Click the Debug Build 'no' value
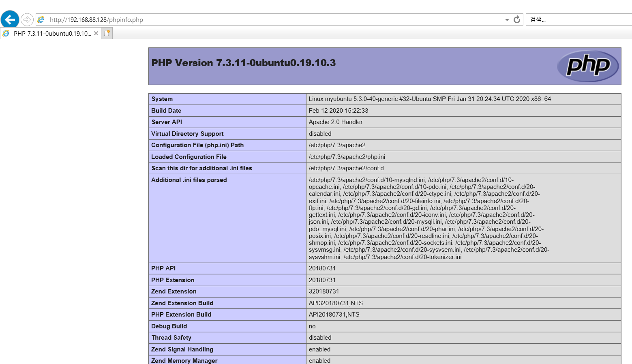Viewport: 632px width, 364px height. click(312, 326)
